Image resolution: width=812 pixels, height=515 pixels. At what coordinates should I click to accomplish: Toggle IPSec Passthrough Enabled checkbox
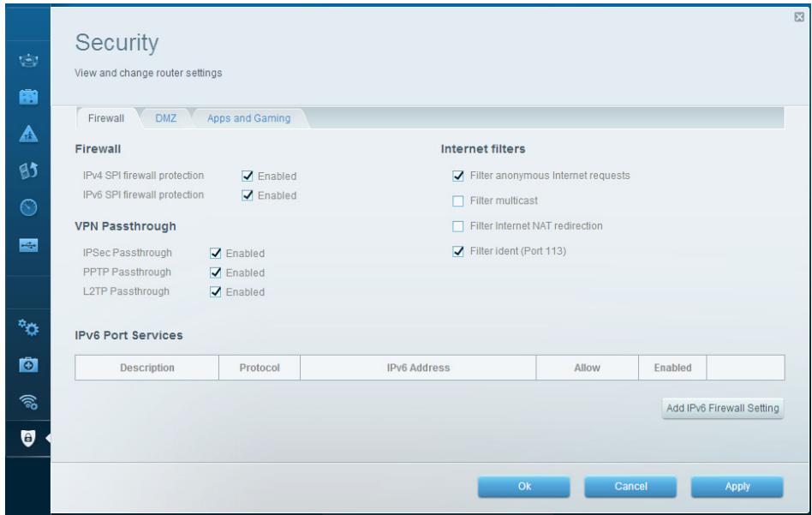pyautogui.click(x=216, y=254)
